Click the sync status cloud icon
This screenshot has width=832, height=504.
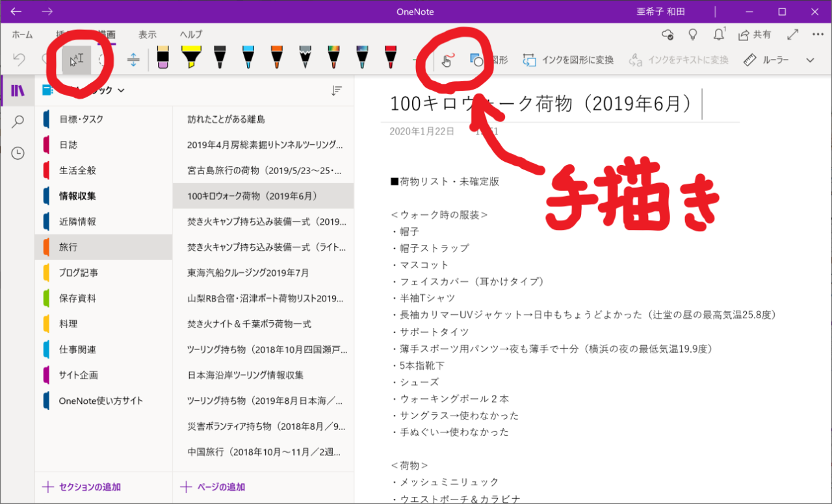(x=667, y=34)
